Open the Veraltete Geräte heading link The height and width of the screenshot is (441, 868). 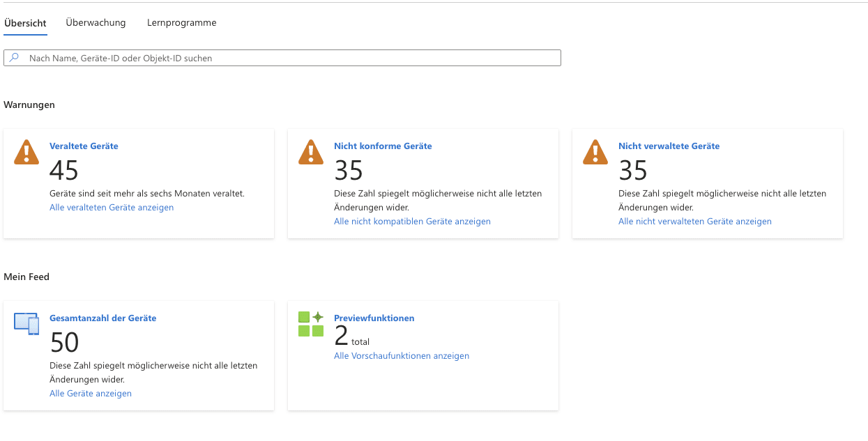84,146
